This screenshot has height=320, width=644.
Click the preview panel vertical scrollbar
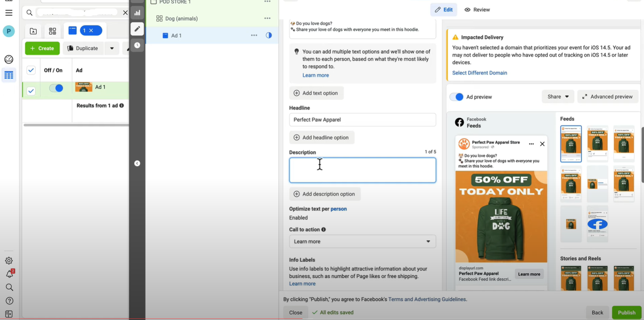[642, 154]
